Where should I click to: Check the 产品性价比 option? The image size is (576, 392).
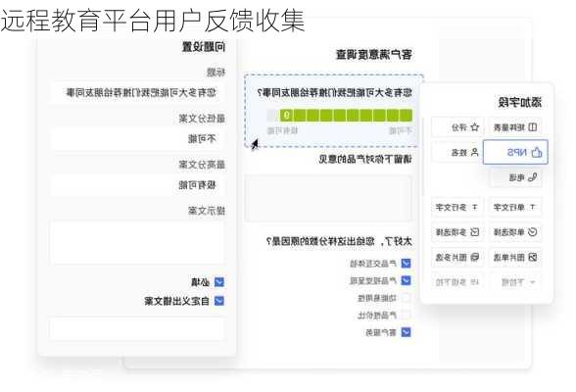click(x=406, y=315)
